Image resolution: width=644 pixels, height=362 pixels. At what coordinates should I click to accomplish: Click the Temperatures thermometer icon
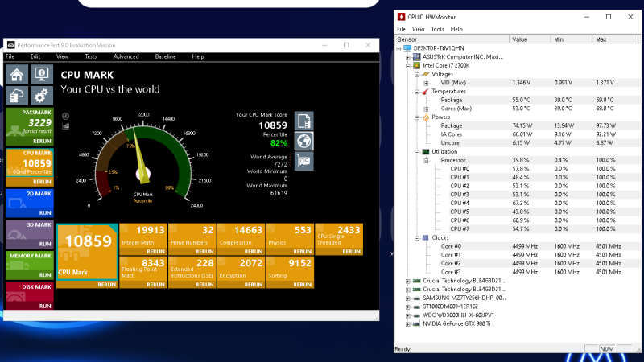point(426,91)
